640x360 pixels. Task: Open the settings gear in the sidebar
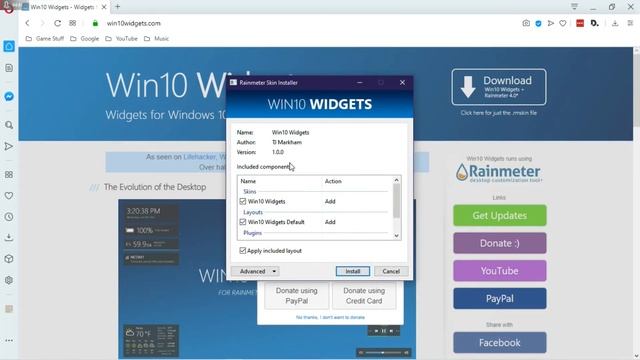(9, 280)
